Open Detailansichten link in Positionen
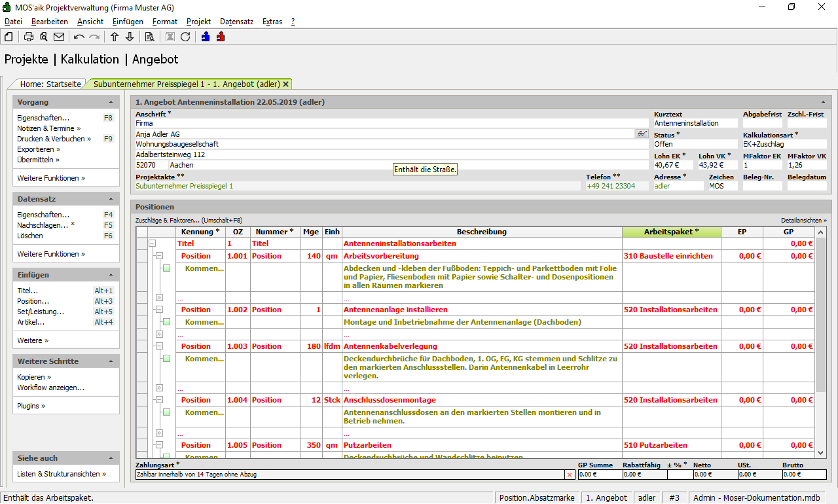838x504 pixels. [803, 221]
